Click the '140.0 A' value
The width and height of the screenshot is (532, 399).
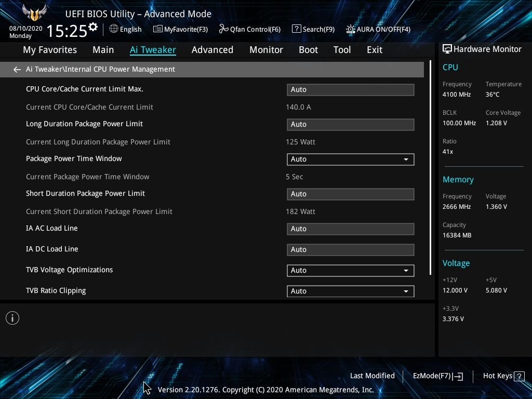point(298,107)
